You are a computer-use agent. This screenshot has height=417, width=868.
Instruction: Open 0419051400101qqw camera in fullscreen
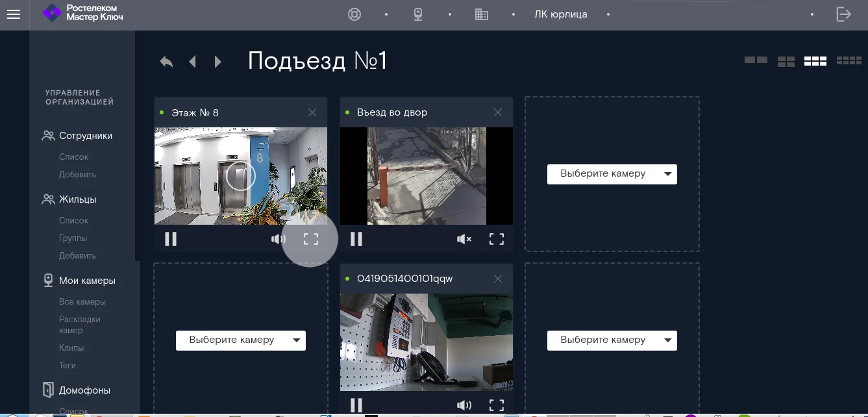[x=497, y=405]
